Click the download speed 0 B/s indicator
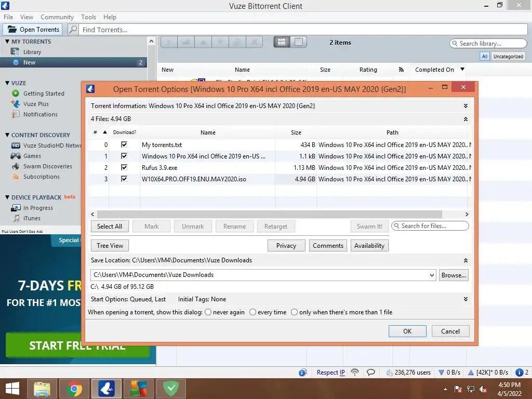532x399 pixels. pos(449,373)
